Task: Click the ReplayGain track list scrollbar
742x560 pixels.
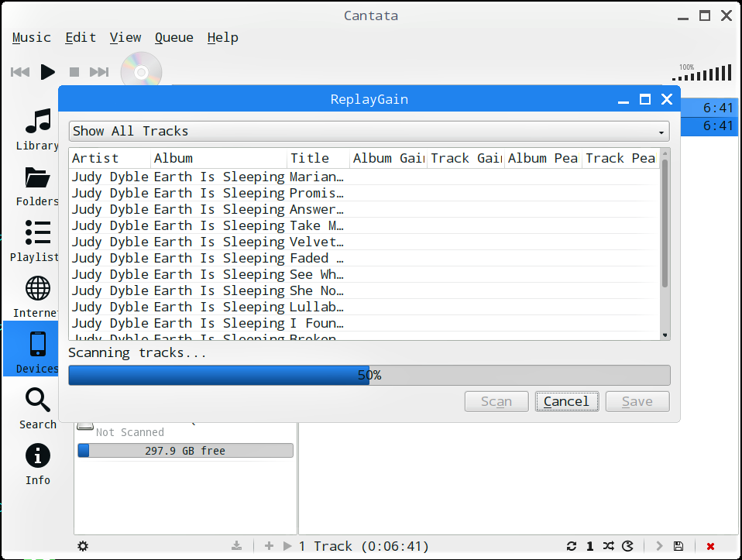Action: point(665,223)
